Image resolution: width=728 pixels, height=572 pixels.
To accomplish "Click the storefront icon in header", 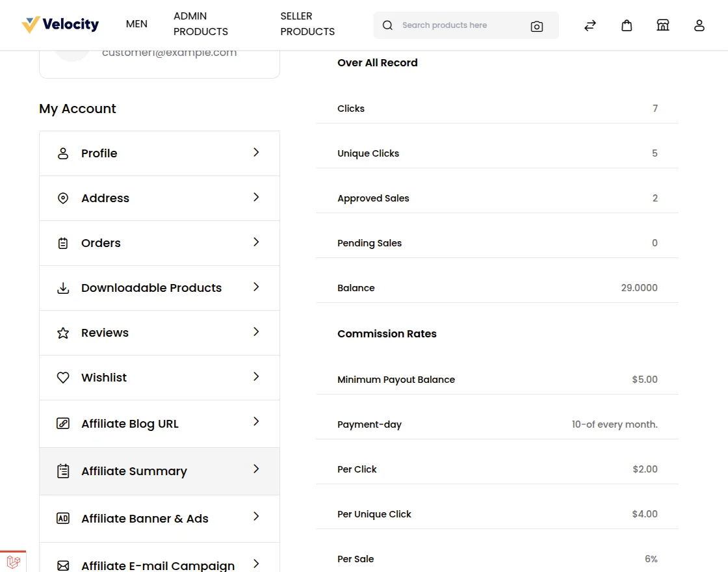I will pos(663,25).
